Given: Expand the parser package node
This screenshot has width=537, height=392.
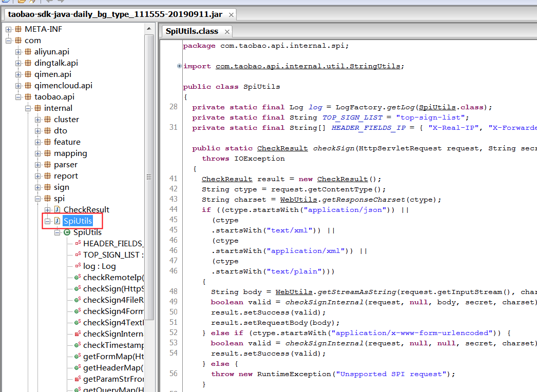Looking at the screenshot, I should (37, 165).
